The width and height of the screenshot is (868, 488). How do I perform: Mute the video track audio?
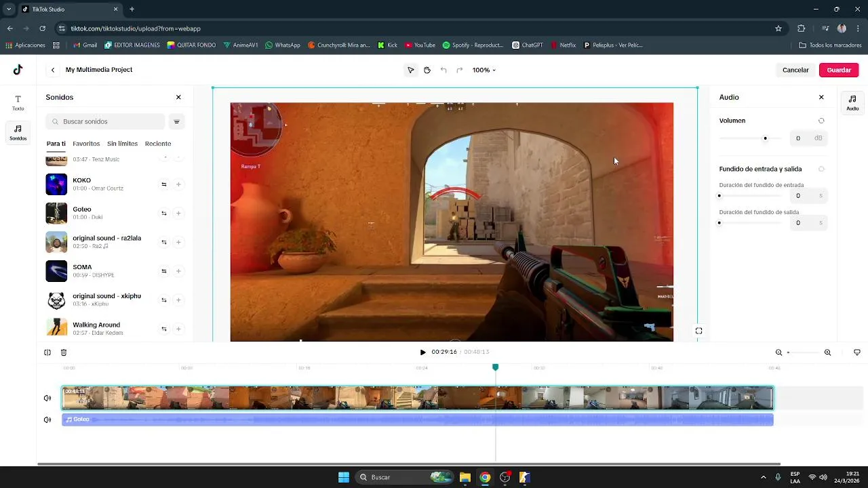(x=47, y=399)
